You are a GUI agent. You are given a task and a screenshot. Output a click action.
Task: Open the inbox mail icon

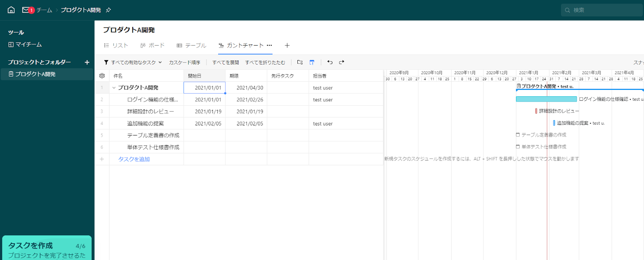tap(26, 10)
